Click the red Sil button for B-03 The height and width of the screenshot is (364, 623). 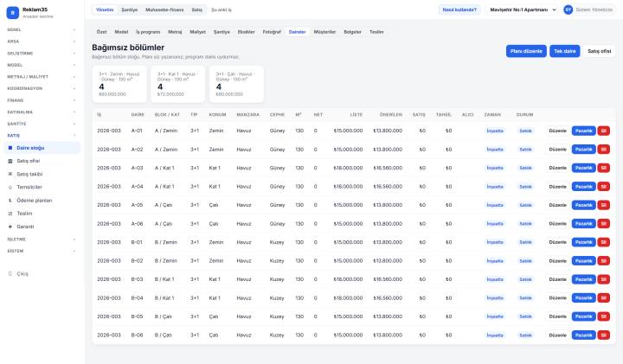pos(604,279)
